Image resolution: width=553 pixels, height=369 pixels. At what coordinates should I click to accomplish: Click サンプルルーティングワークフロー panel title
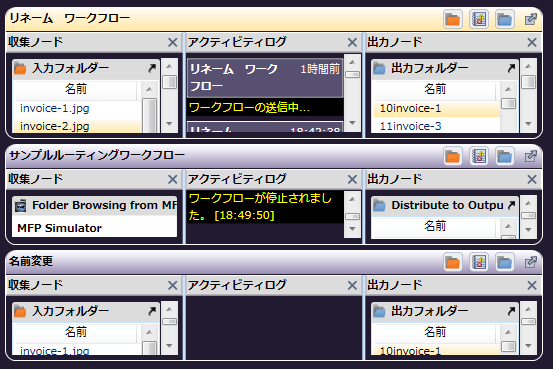pyautogui.click(x=97, y=155)
